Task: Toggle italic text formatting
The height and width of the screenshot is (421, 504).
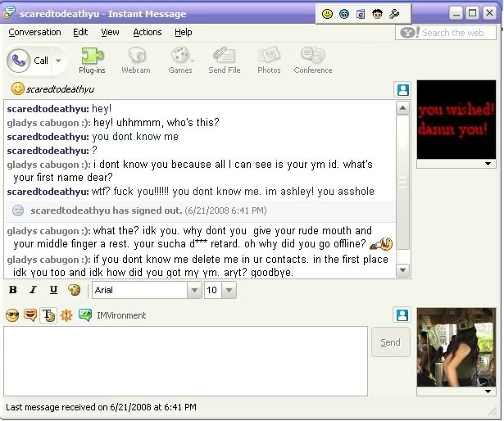Action: [x=33, y=290]
